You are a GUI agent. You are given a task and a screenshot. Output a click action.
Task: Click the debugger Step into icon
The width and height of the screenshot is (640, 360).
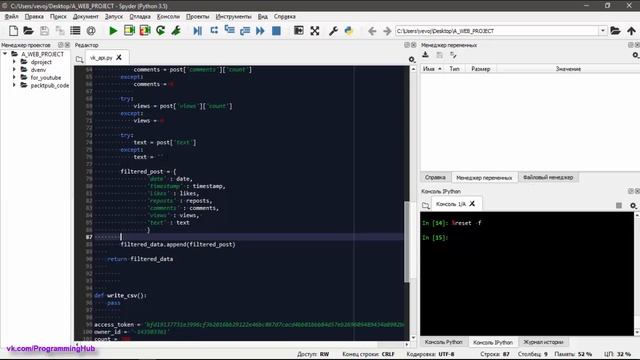pos(229,31)
